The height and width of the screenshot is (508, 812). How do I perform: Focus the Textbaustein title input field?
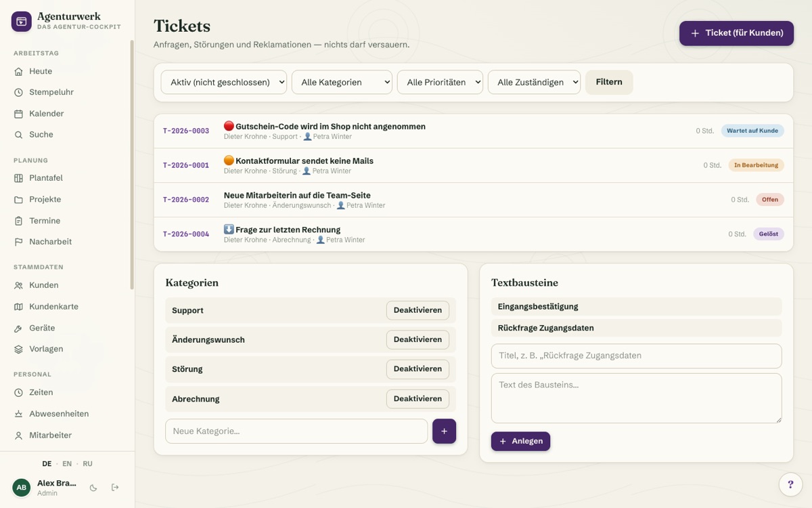(x=636, y=356)
